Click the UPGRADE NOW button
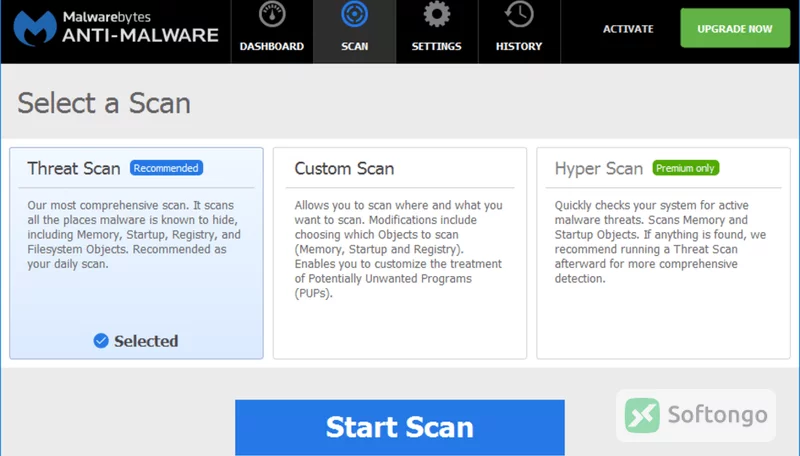The image size is (800, 456). point(735,29)
